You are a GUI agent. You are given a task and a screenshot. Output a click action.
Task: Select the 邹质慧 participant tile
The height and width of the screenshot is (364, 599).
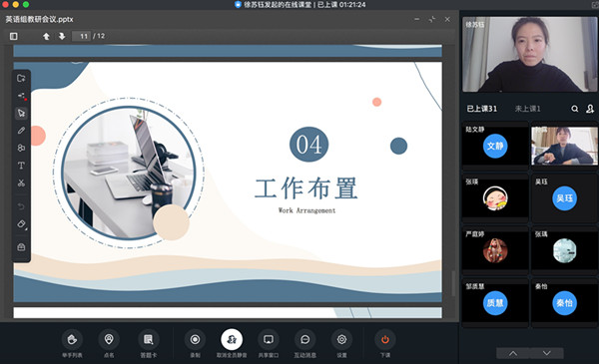tap(495, 302)
